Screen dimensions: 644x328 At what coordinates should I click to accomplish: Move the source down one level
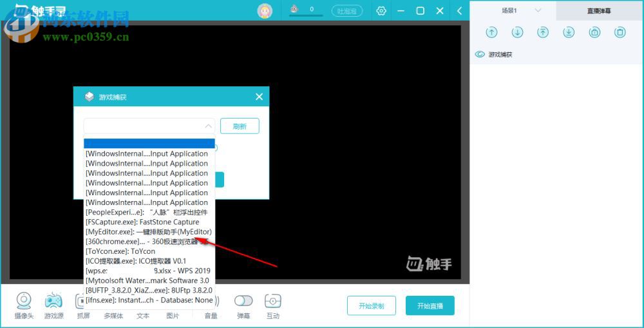click(518, 32)
